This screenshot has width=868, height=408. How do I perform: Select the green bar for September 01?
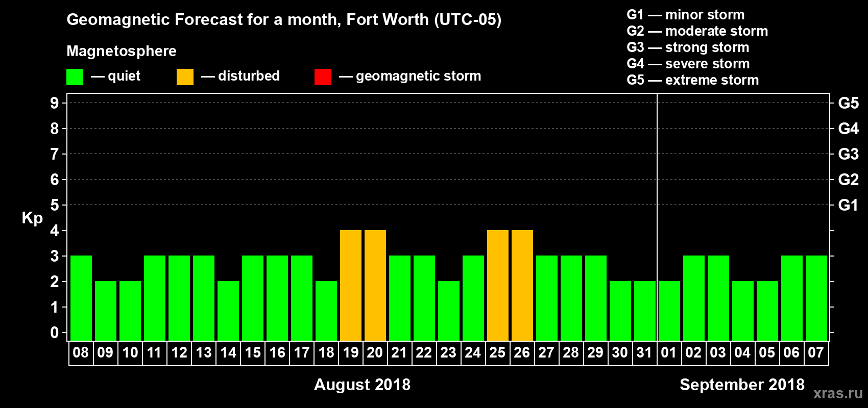click(669, 311)
